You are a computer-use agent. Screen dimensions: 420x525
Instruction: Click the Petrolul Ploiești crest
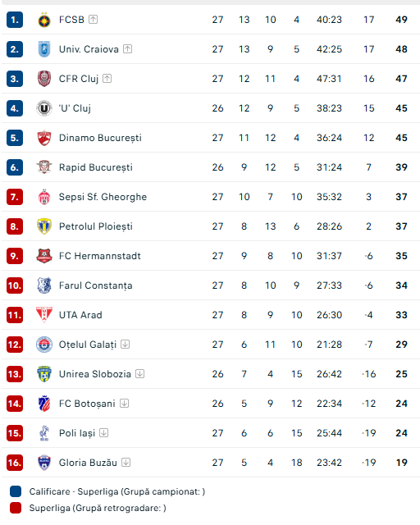[43, 226]
